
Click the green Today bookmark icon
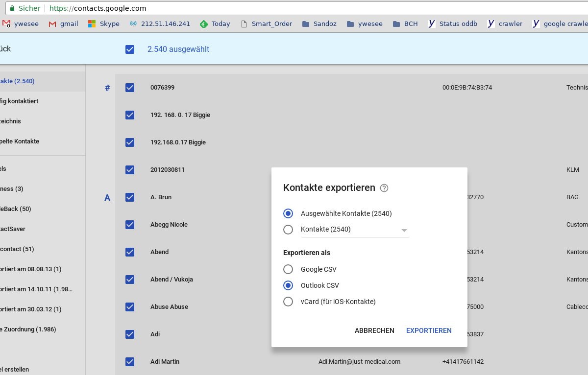coord(203,23)
